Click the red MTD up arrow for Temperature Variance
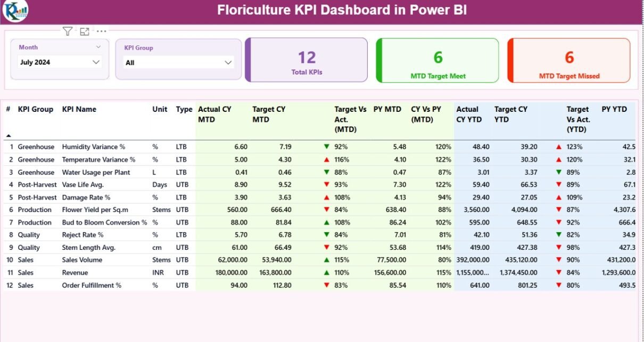The height and width of the screenshot is (342, 644). pyautogui.click(x=326, y=159)
